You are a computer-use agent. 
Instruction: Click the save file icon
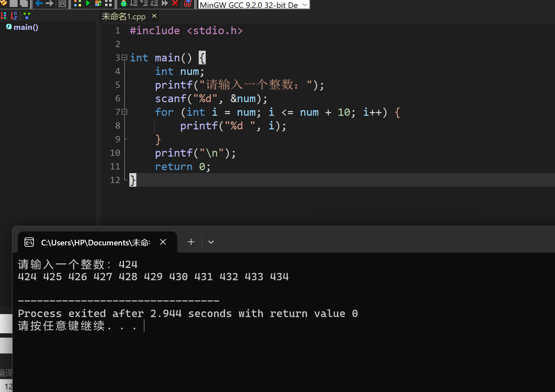click(14, 3)
